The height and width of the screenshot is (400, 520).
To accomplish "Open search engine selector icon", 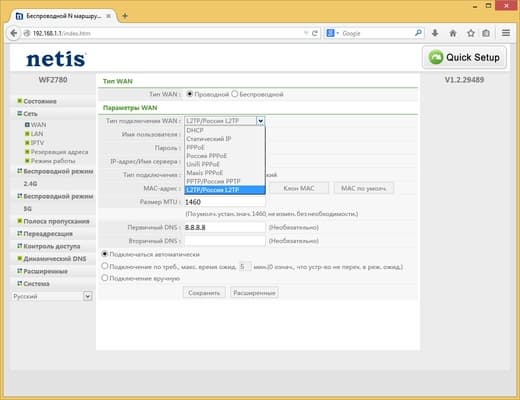I will coord(332,33).
